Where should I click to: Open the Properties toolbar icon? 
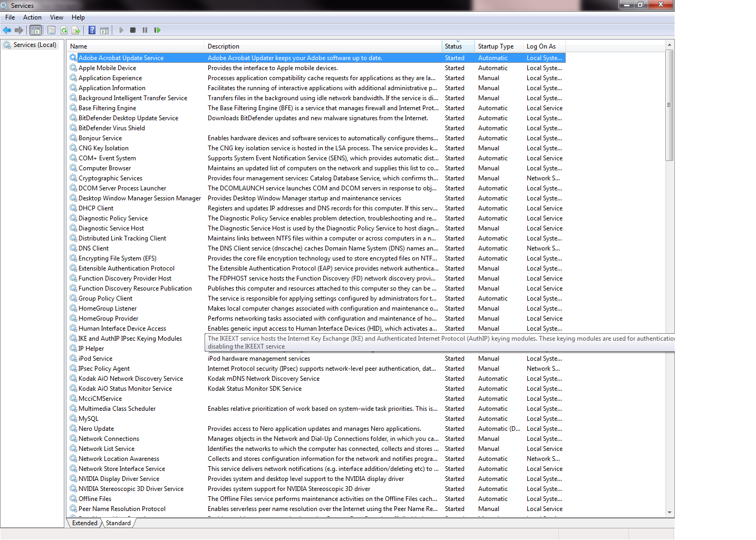[x=51, y=31]
